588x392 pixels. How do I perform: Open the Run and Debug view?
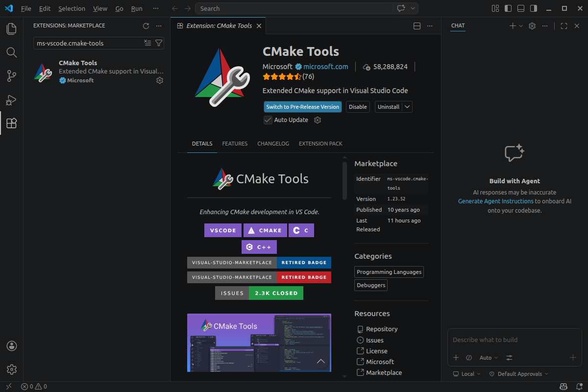11,99
